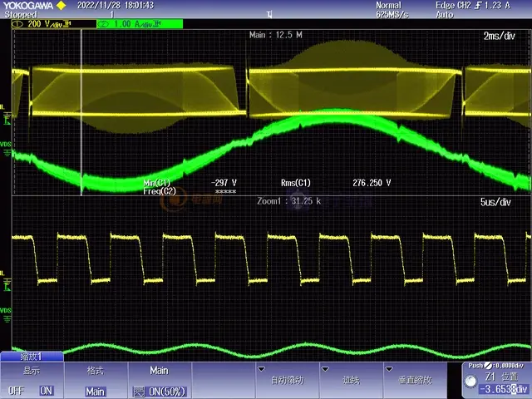Open the 自动滚动 auto-scroll menu
This screenshot has width=532, height=399.
[287, 379]
